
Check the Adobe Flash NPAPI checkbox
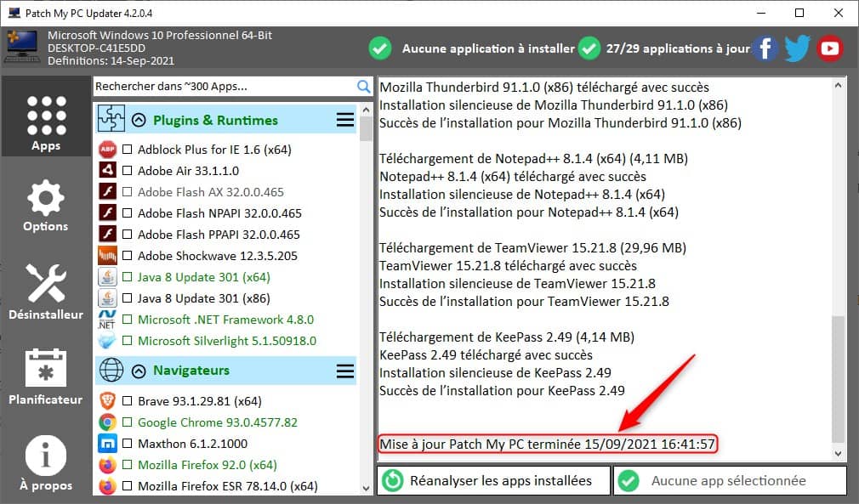click(x=127, y=212)
